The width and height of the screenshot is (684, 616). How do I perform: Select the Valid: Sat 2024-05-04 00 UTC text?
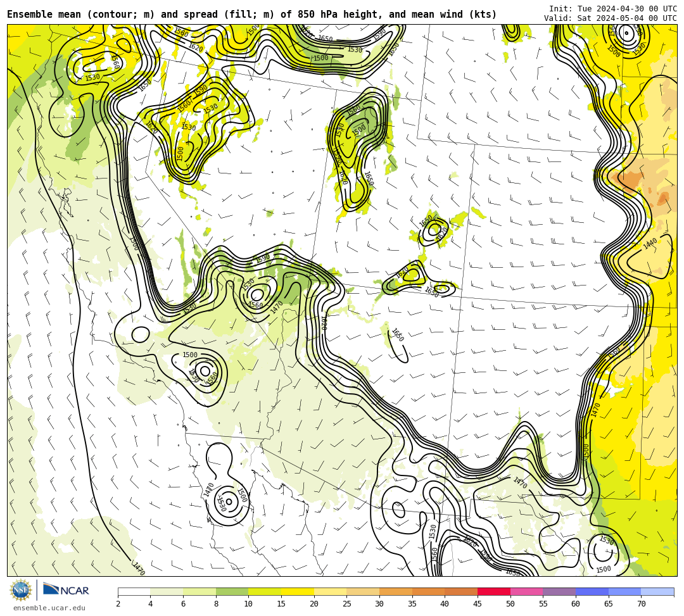(611, 18)
